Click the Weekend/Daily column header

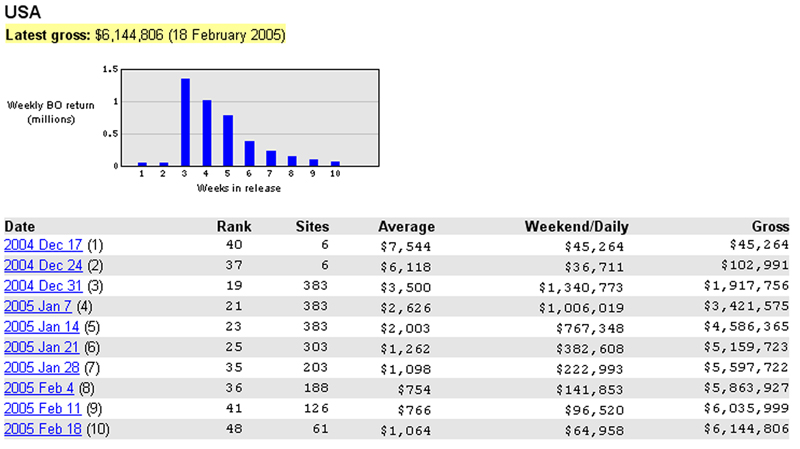pyautogui.click(x=577, y=227)
